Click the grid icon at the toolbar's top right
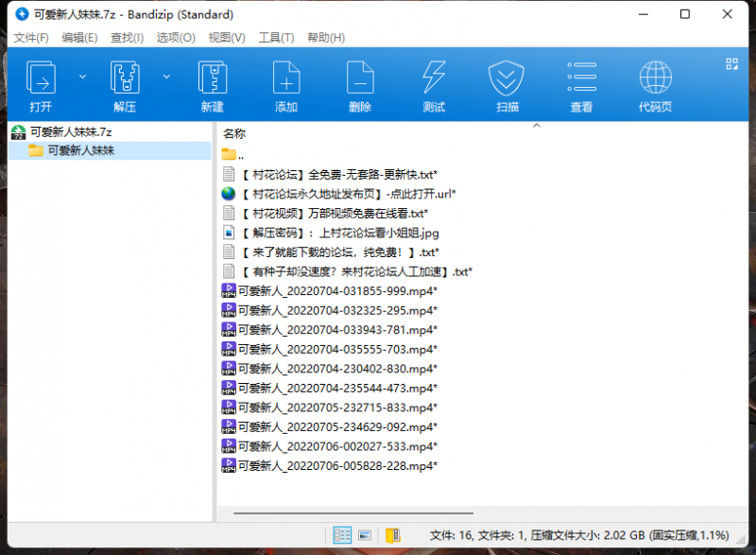Screen dimensions: 756x555 point(730,64)
